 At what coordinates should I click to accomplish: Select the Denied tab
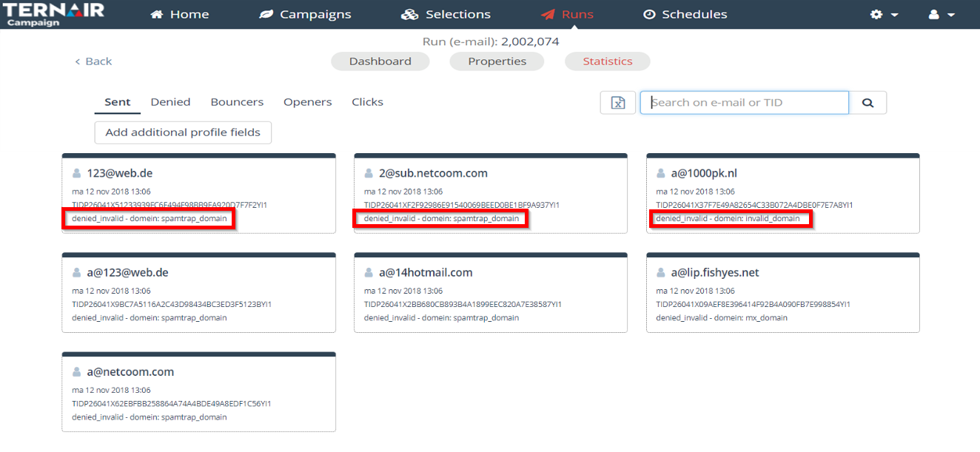click(170, 102)
